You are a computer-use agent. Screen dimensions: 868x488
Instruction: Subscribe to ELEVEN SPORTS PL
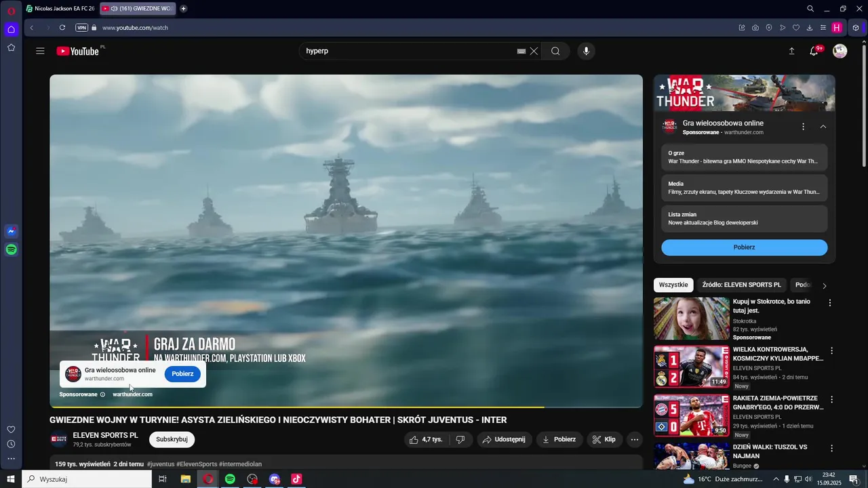[172, 439]
